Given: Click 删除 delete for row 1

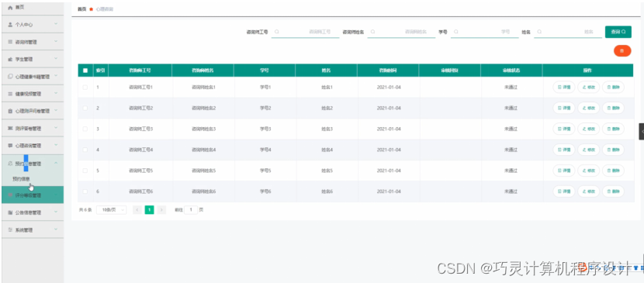Looking at the screenshot, I should coord(613,88).
